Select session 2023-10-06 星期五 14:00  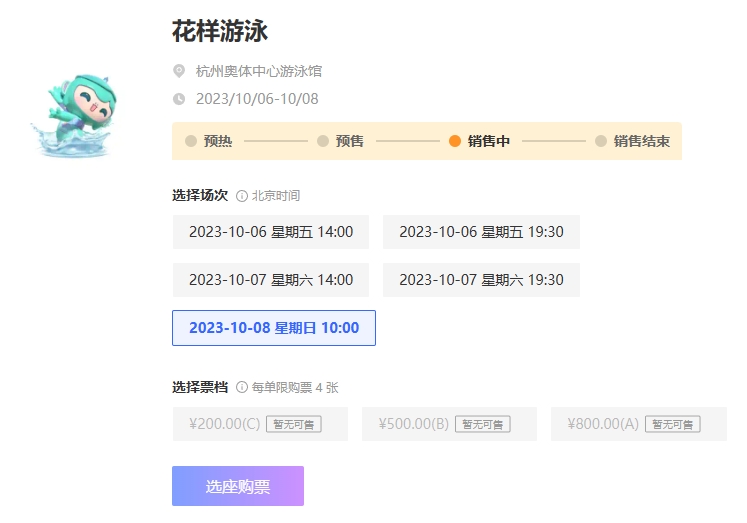271,232
